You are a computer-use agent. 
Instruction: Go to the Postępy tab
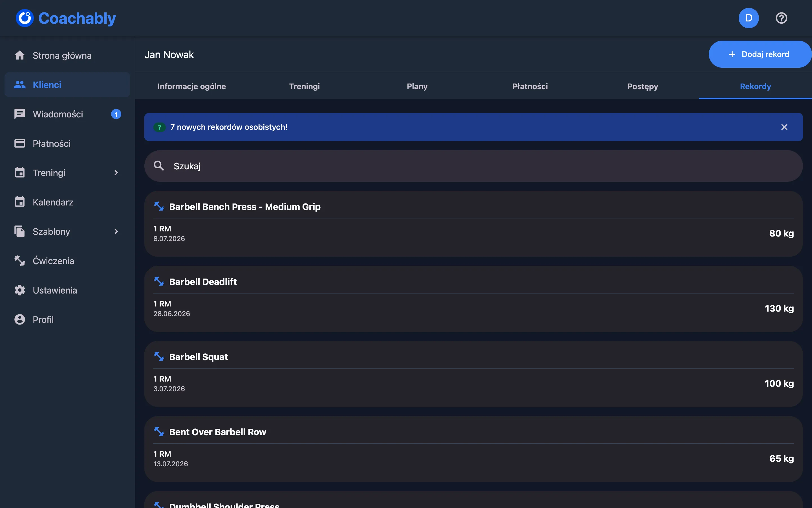pyautogui.click(x=643, y=86)
